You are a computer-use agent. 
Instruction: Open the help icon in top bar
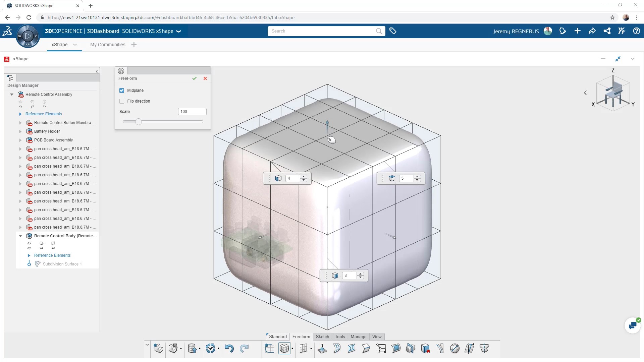(x=637, y=31)
